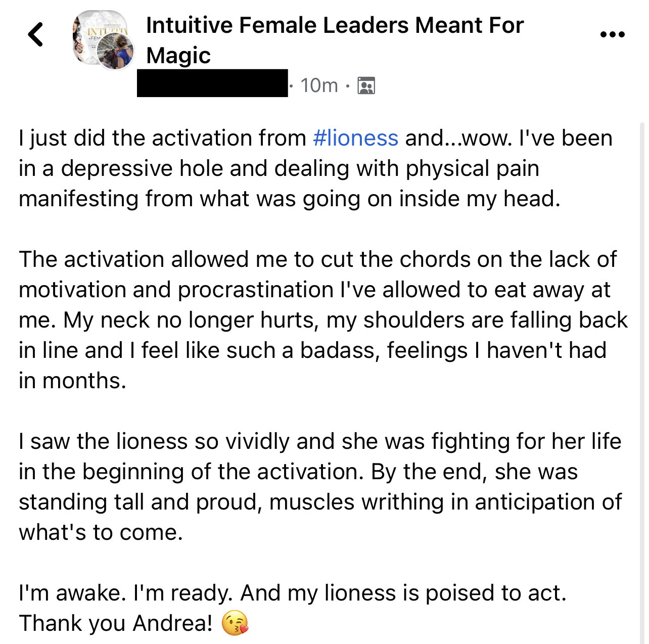649x644 pixels.
Task: Click the group members privacy icon
Action: pos(366,86)
